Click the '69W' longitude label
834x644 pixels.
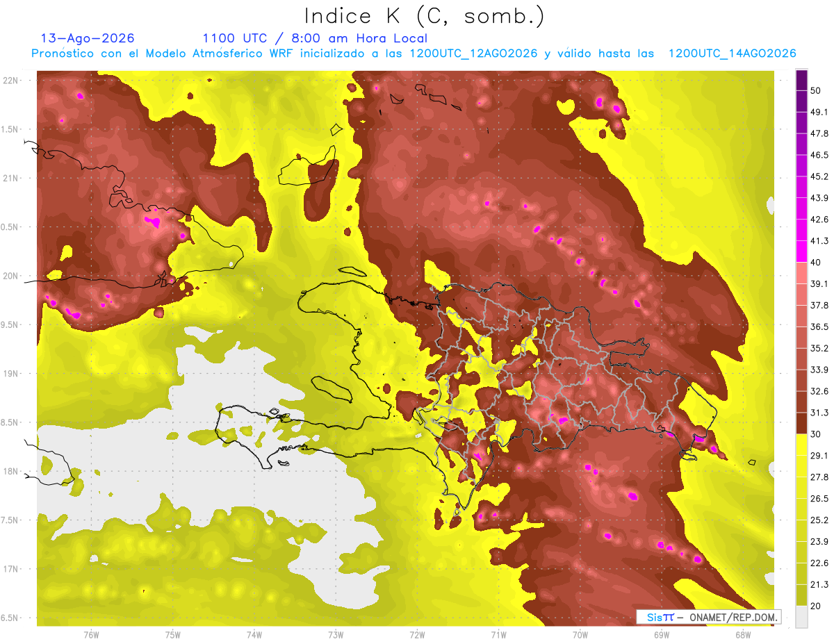tap(662, 634)
